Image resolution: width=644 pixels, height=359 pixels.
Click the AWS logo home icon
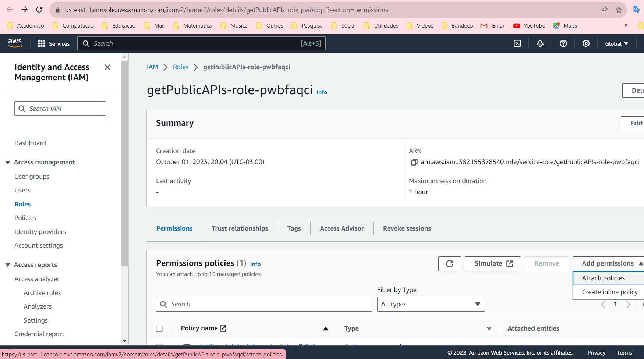[x=15, y=43]
